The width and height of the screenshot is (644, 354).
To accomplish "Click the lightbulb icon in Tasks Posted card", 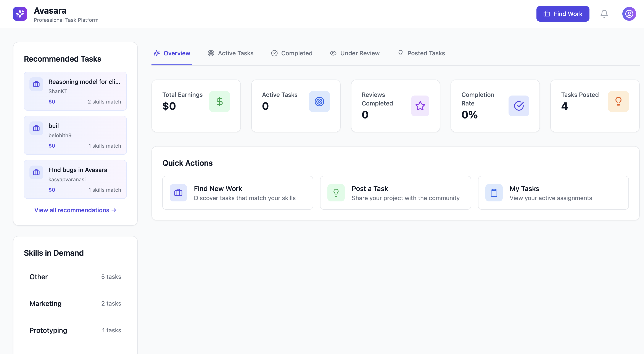I will point(618,102).
